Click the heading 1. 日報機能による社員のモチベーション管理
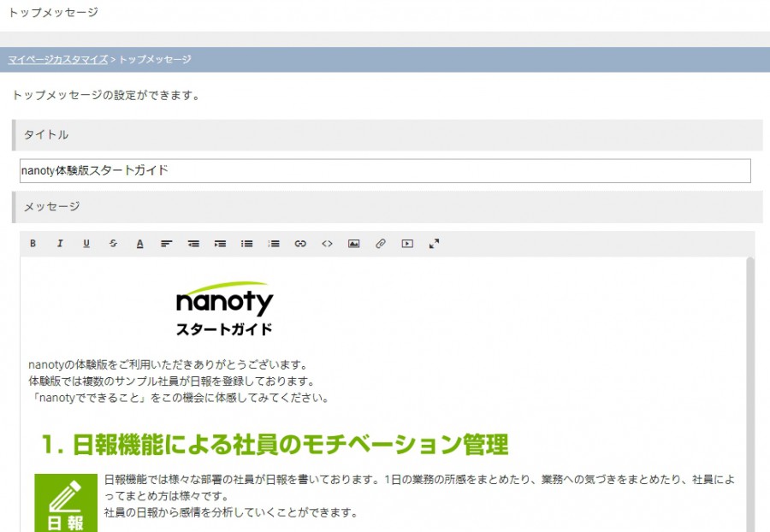 click(x=275, y=444)
